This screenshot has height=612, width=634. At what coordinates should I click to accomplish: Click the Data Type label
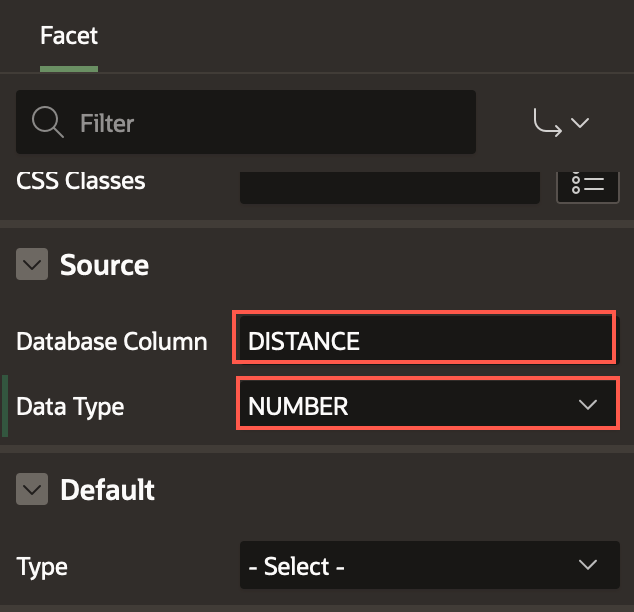[70, 406]
